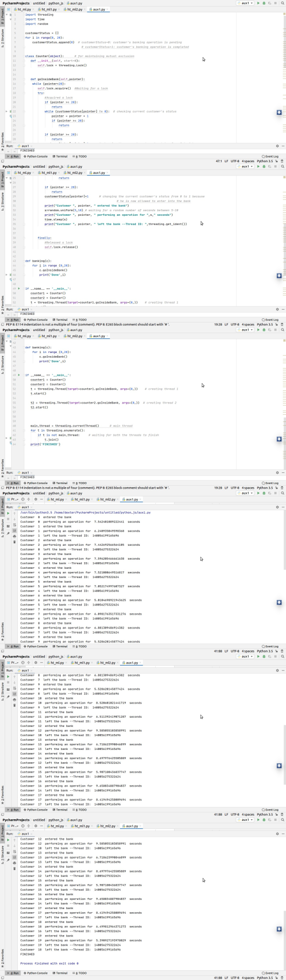Top frame: switch to the ht_ml2.py editor tab
Viewport: 286px width, 980px height.
click(74, 9)
